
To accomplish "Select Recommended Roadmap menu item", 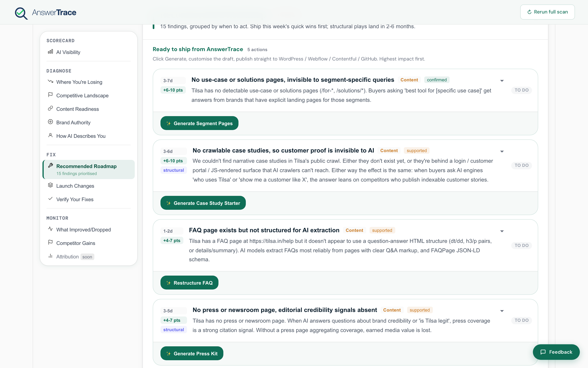I will 88,169.
